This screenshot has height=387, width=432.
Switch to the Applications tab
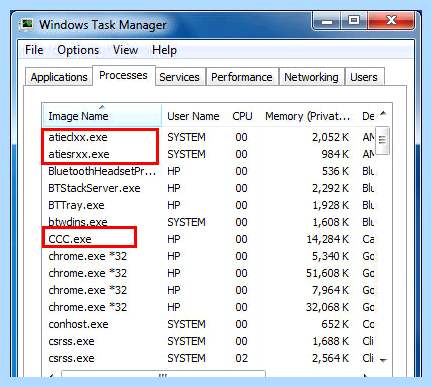(59, 77)
